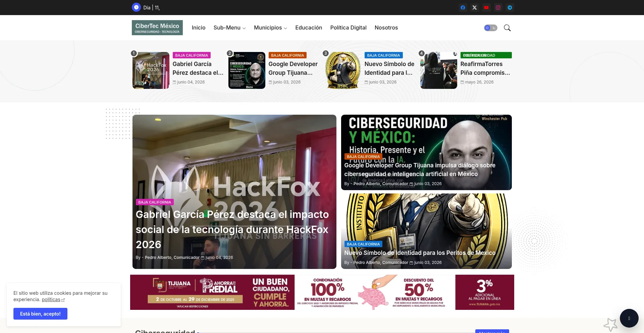Screen dimensions: 644x333
Task: Open the headline 'ReafirmaTorres Piña compromis...'
Action: (x=485, y=68)
